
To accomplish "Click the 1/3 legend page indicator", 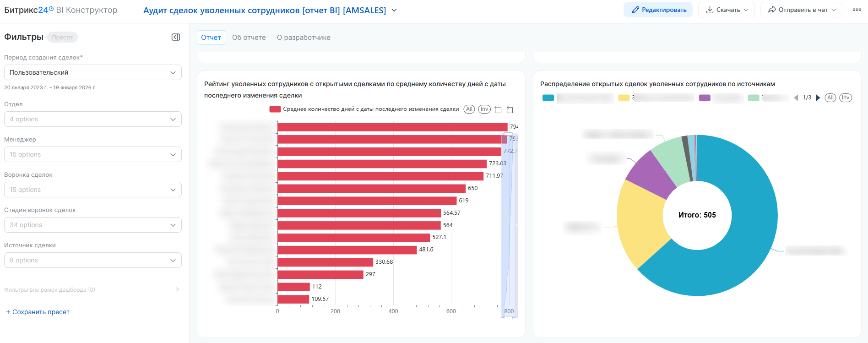I will point(807,98).
